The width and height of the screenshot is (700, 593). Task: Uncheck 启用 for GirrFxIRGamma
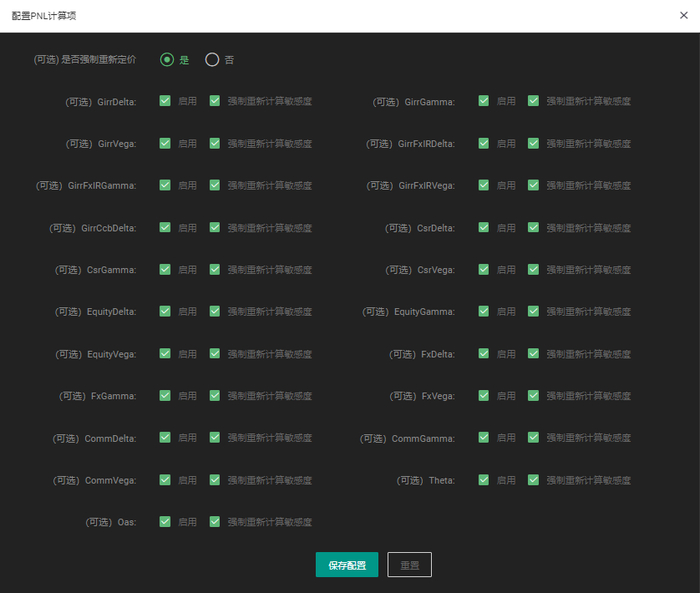(x=165, y=185)
